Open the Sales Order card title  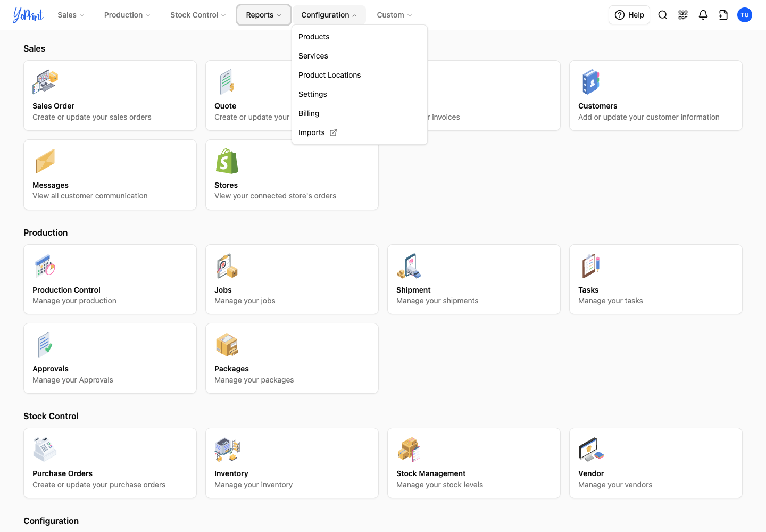pos(53,106)
